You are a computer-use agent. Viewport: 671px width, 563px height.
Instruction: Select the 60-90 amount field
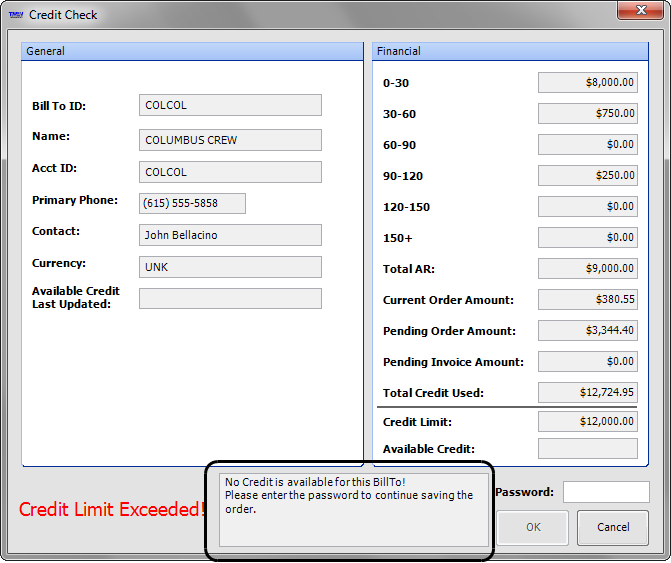tap(588, 145)
